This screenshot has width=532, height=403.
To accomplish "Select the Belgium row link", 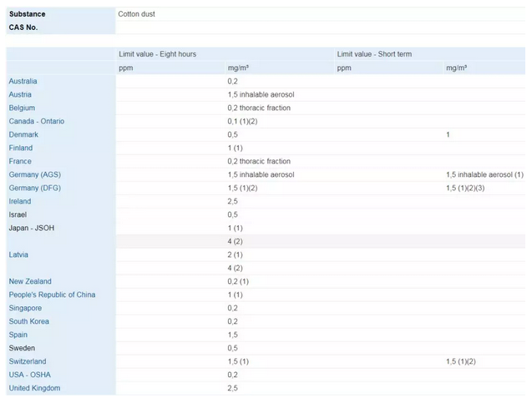I will pos(22,108).
